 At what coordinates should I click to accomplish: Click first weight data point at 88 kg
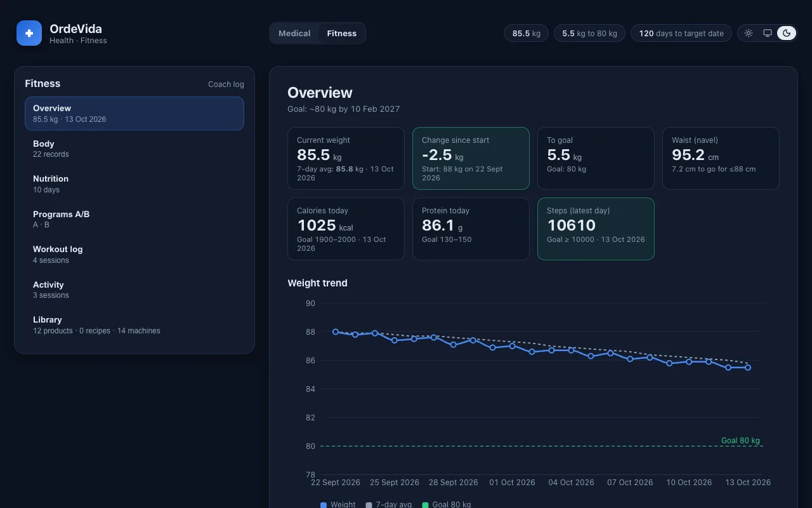coord(336,331)
